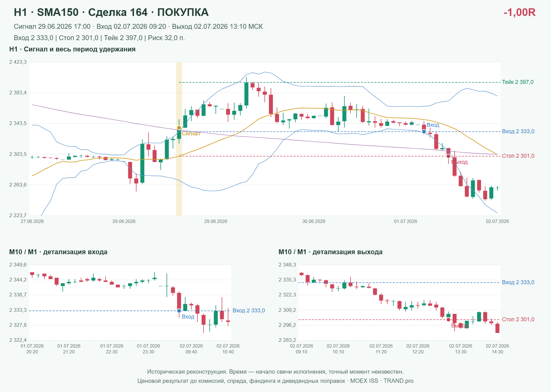Click the entry chart y-value 2 322,4
This screenshot has height=392, width=551.
pyautogui.click(x=18, y=340)
